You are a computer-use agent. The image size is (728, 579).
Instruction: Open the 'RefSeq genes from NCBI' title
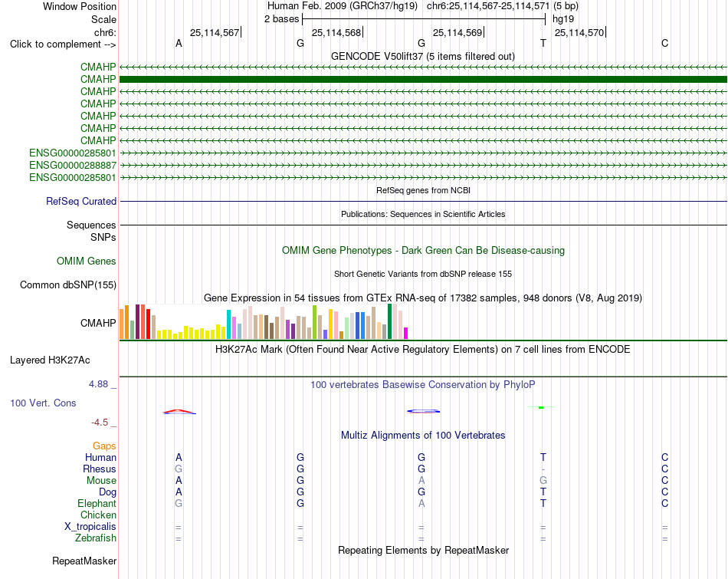(423, 190)
